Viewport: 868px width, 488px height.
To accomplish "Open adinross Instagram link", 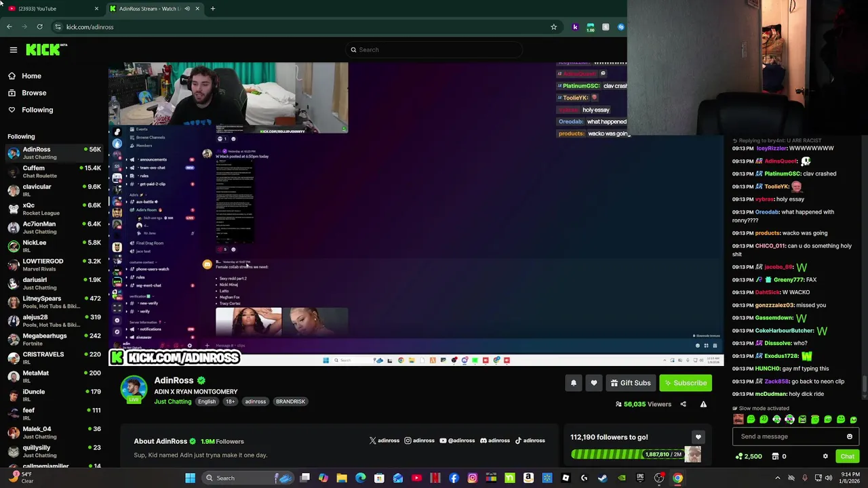I will (419, 441).
